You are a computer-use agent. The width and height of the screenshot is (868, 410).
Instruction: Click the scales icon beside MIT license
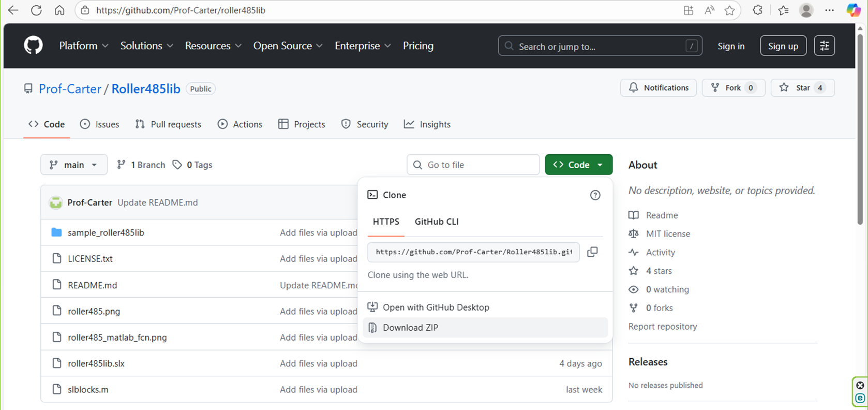pyautogui.click(x=634, y=233)
